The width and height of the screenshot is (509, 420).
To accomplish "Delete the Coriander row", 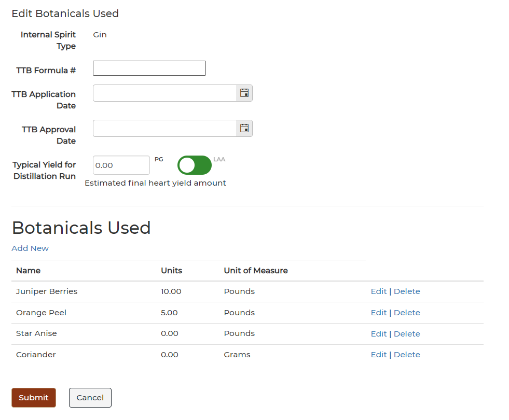I will click(407, 355).
